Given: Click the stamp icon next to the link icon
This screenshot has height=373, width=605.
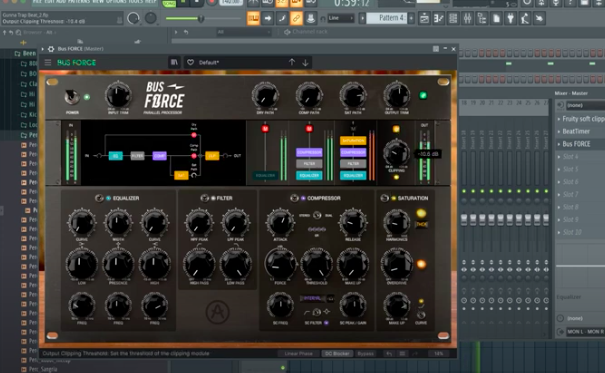Looking at the screenshot, I should coord(311,18).
